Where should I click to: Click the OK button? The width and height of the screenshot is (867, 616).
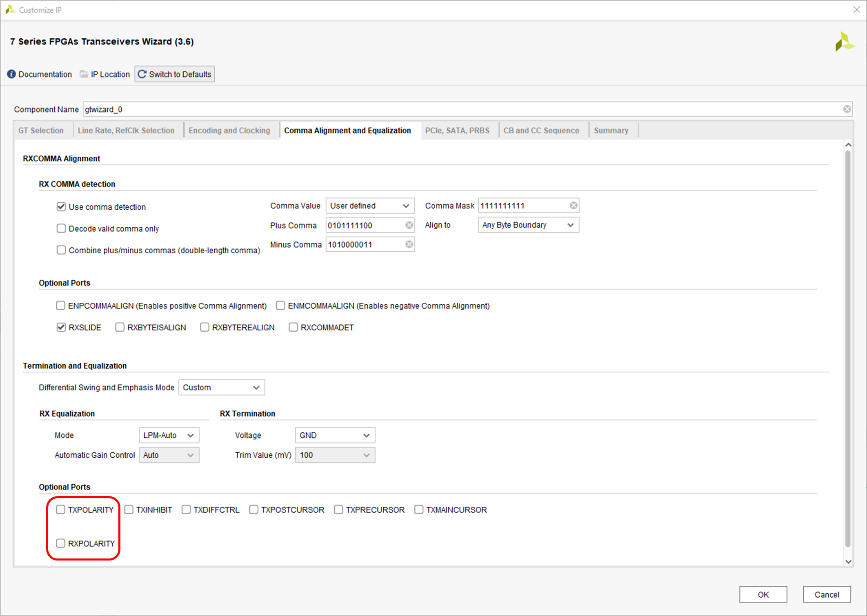(763, 594)
